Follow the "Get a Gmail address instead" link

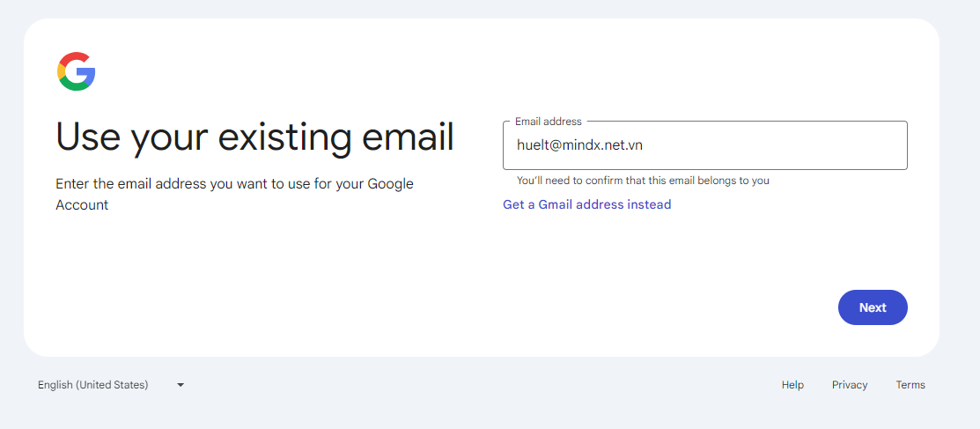click(x=586, y=204)
